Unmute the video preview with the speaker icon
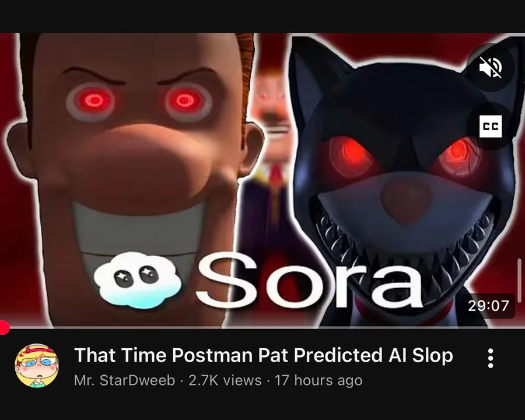The image size is (525, 420). [490, 67]
